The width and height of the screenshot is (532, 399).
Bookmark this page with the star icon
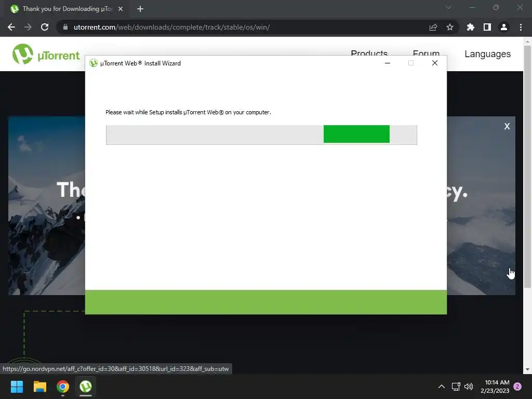click(x=449, y=27)
